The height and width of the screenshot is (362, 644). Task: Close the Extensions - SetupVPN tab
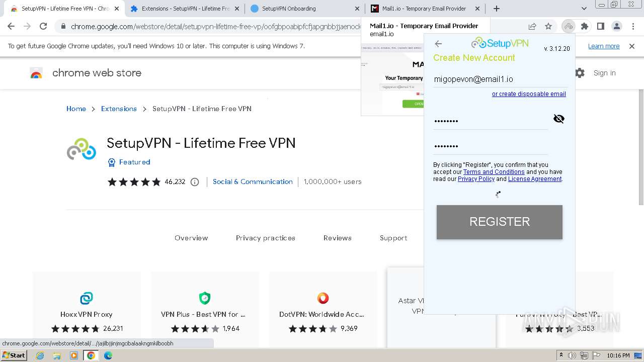pos(236,9)
